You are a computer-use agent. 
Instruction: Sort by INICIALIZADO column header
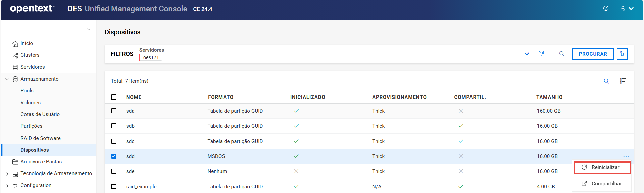coord(307,97)
